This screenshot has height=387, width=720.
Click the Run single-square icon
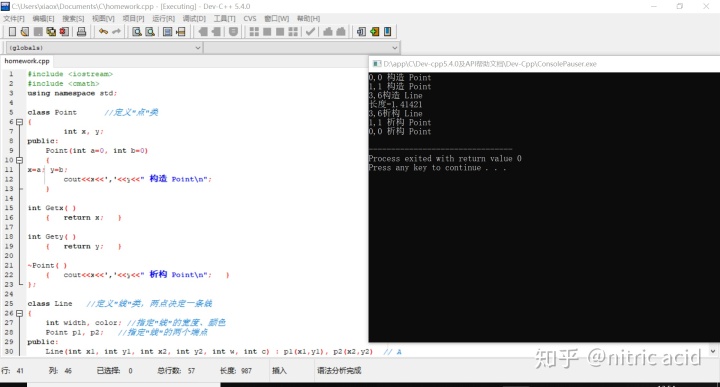267,32
